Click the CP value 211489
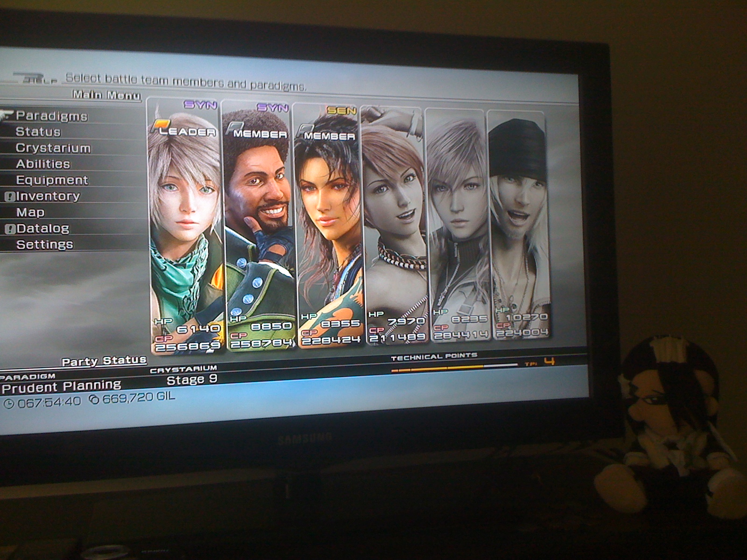 point(397,337)
